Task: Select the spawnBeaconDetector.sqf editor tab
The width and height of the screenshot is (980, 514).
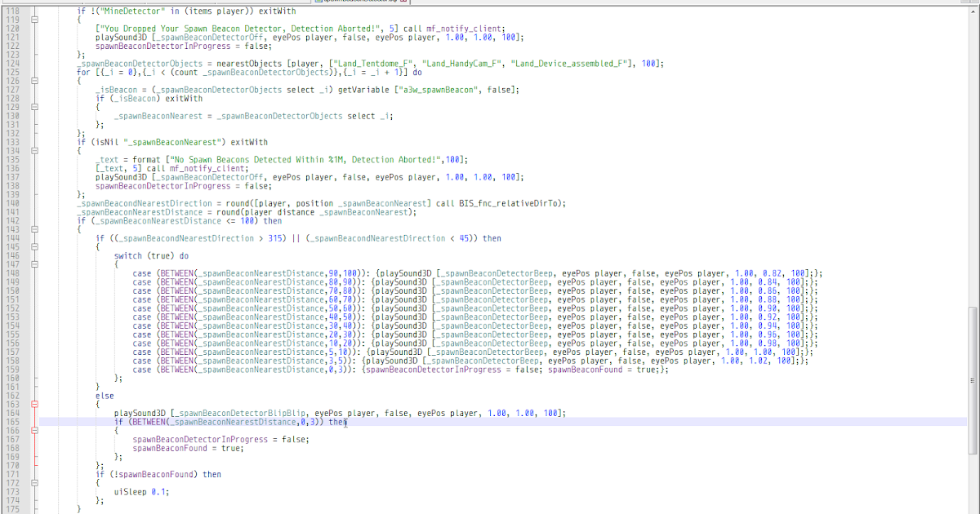Action: coord(359,2)
